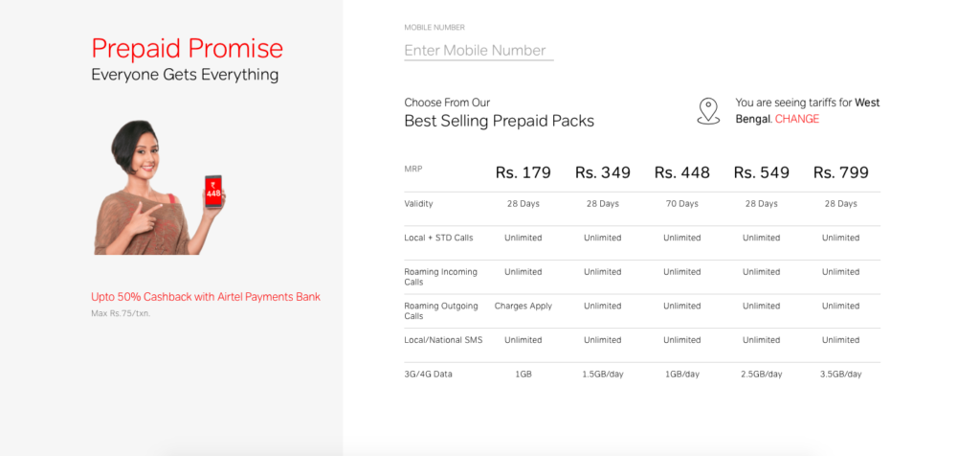Screen dimensions: 980x456
Task: Pick the Rs. 549 prepaid pack
Action: (762, 172)
